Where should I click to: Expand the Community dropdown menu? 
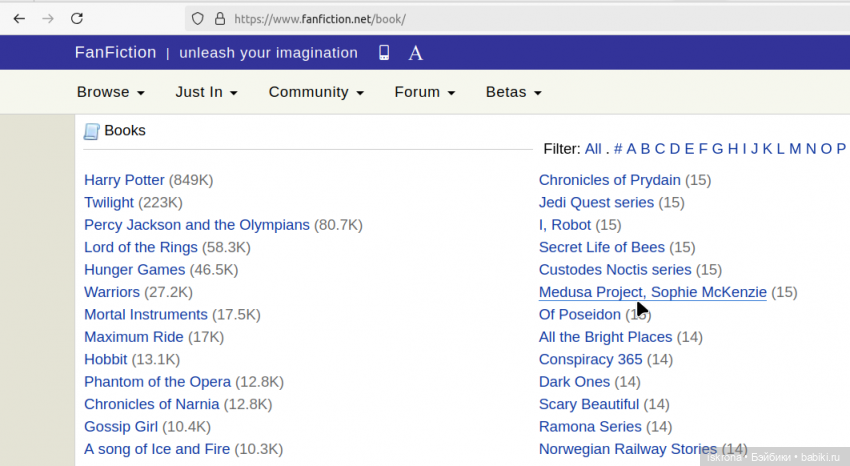pyautogui.click(x=315, y=92)
